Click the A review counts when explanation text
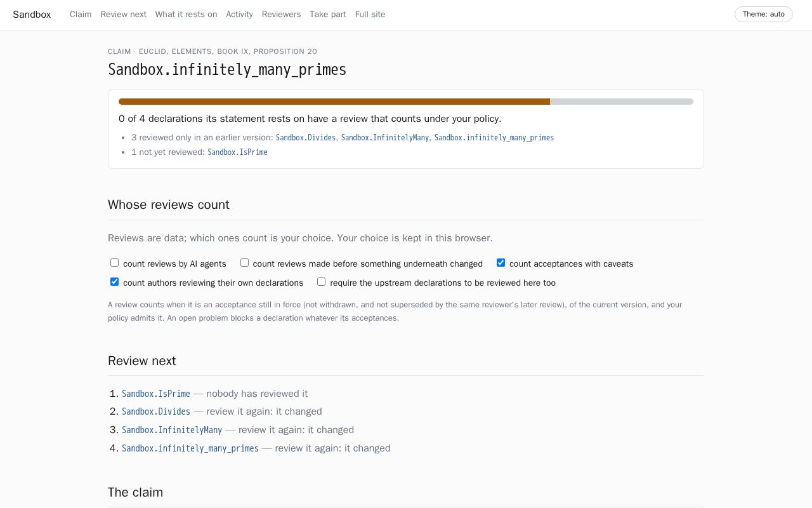Screen dimensions: 812x508 pyautogui.click(x=395, y=311)
